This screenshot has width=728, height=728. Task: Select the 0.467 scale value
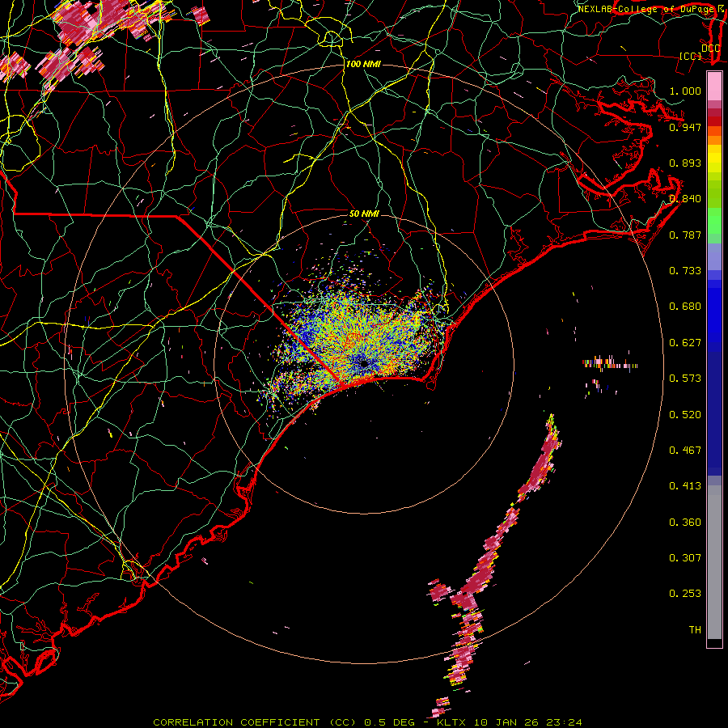[685, 451]
